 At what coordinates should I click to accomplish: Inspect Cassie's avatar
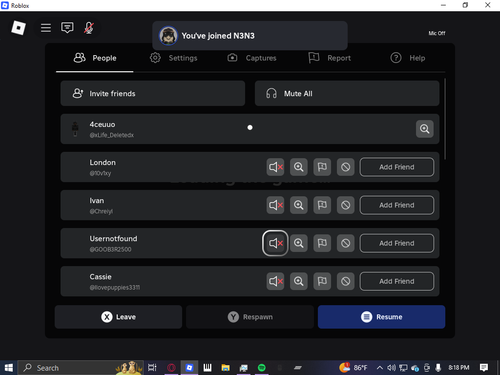(299, 281)
